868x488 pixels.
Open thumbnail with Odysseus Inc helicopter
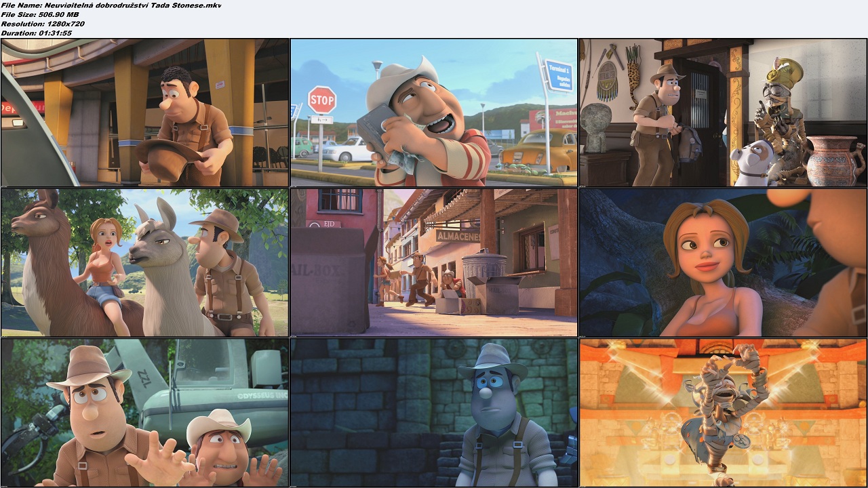coord(144,412)
